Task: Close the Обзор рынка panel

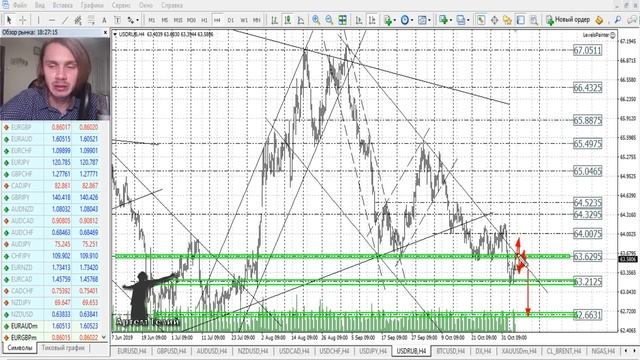Action: pyautogui.click(x=105, y=32)
